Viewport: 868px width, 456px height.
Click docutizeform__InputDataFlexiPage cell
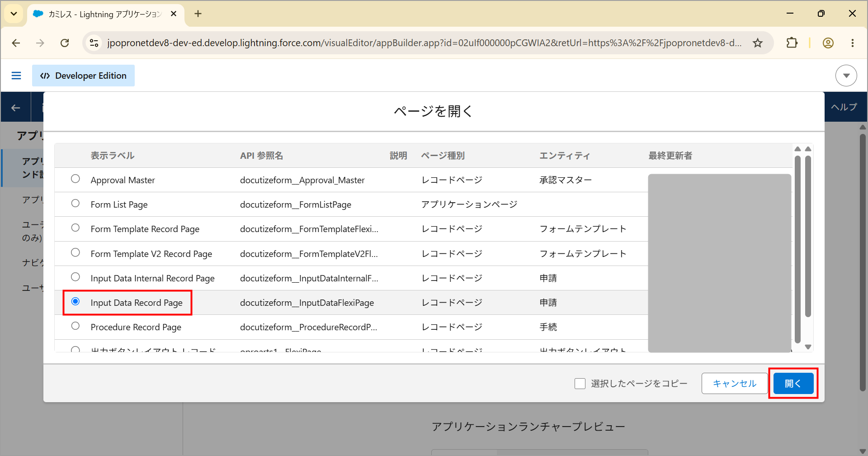click(x=307, y=303)
